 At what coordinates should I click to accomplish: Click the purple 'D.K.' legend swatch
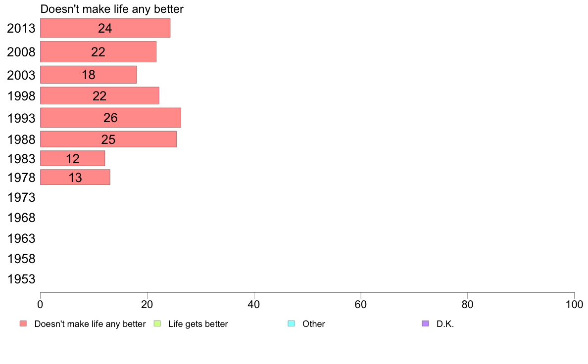425,323
